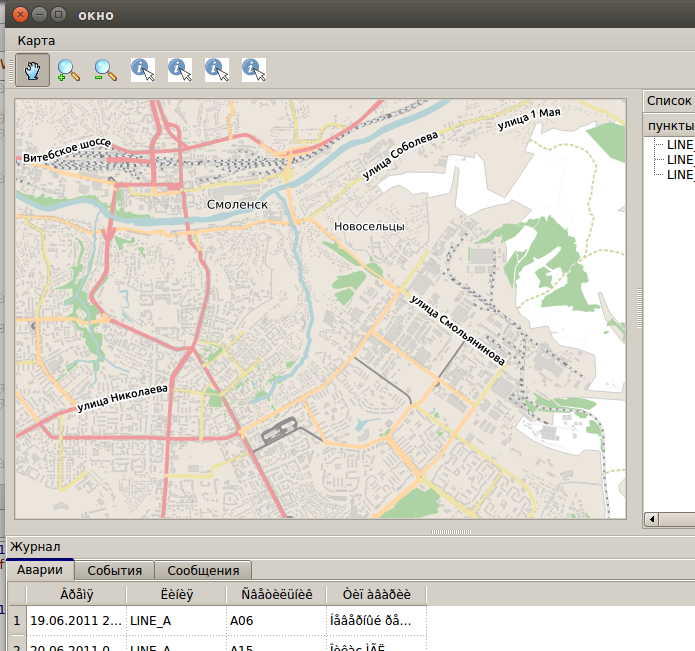The width and height of the screenshot is (695, 651).
Task: Open the Карта menu
Action: point(36,40)
